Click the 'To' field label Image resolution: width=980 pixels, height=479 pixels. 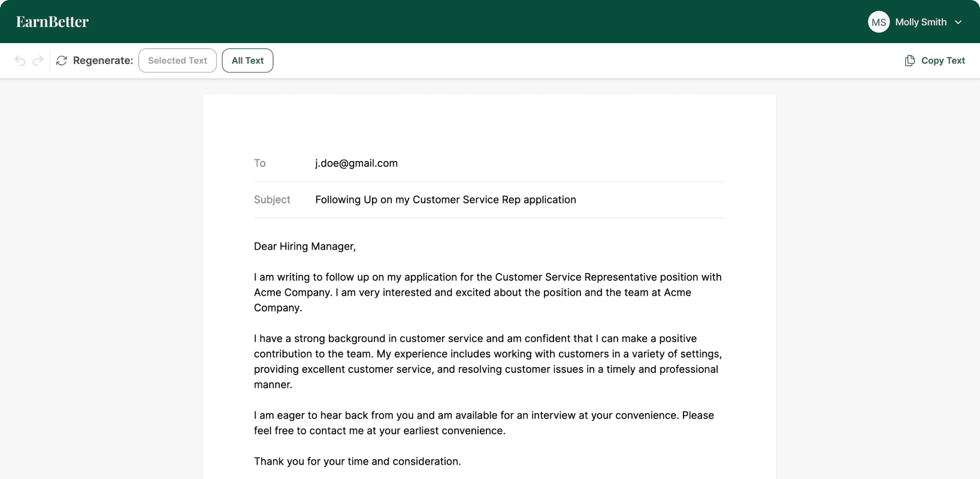click(260, 163)
